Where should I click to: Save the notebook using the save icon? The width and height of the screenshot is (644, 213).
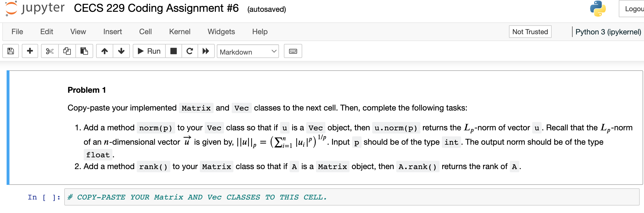[x=10, y=51]
